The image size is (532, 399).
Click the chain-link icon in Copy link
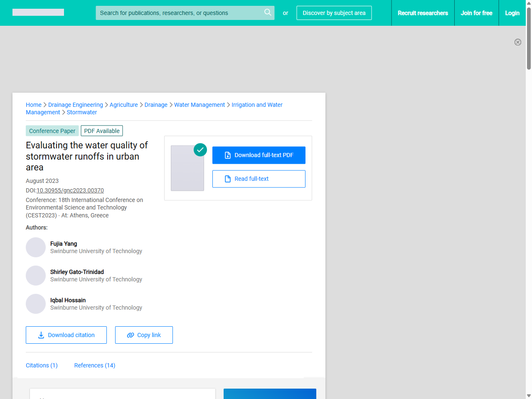(131, 335)
